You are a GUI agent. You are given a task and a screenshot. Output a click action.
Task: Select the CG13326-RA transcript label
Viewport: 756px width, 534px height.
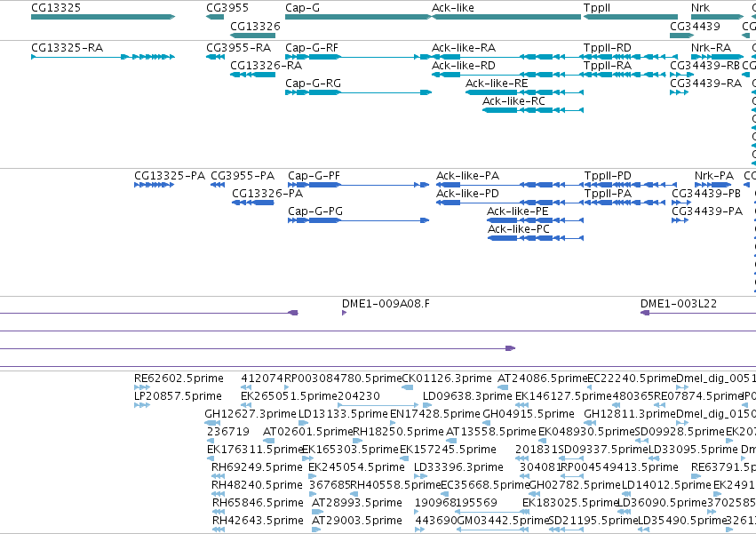(267, 66)
